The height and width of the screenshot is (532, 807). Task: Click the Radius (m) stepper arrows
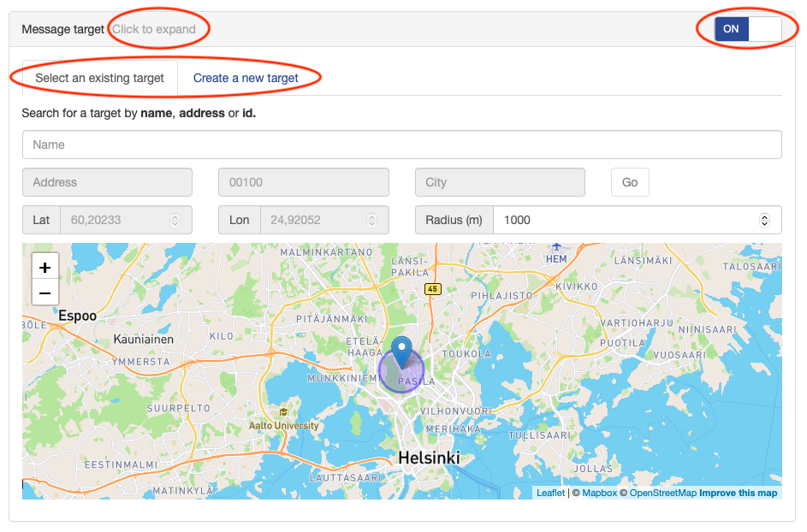[x=764, y=220]
